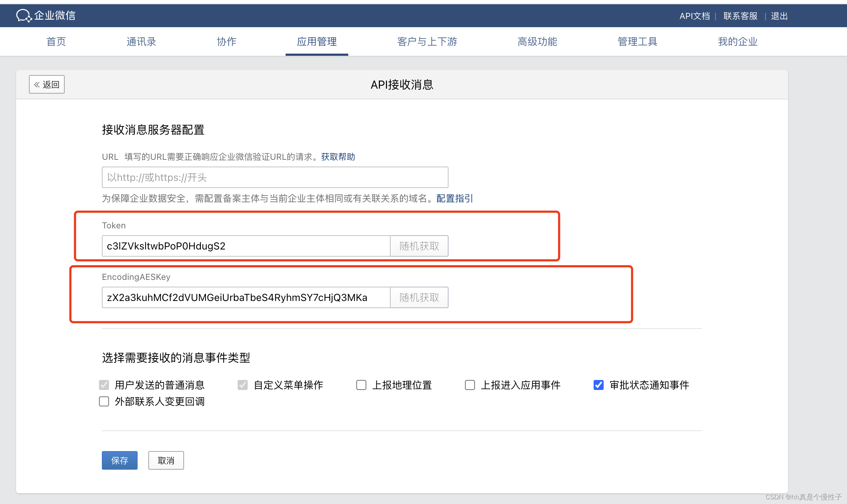Enable the 上报地理位置 checkbox

tap(361, 385)
